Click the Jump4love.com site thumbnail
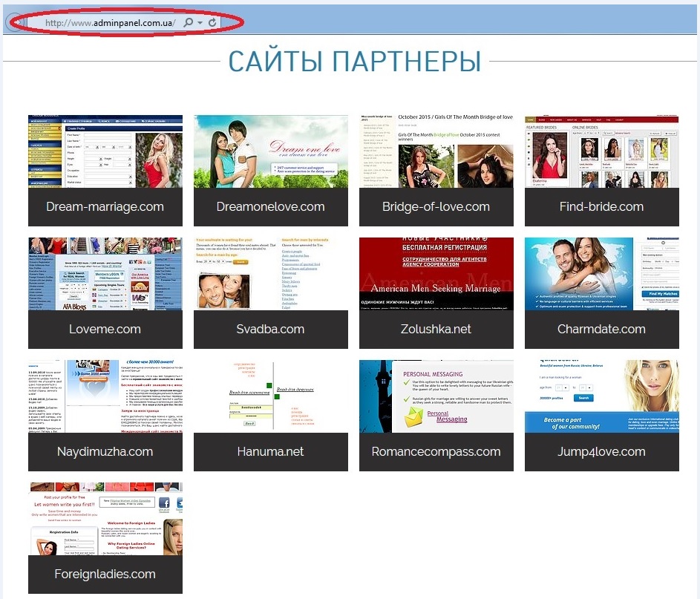Screen dimensions: 700x599 pos(602,396)
